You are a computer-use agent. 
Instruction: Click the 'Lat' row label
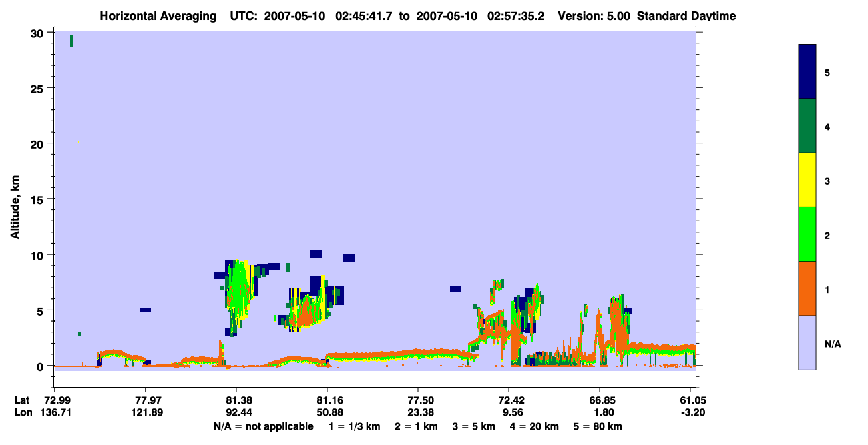click(22, 400)
